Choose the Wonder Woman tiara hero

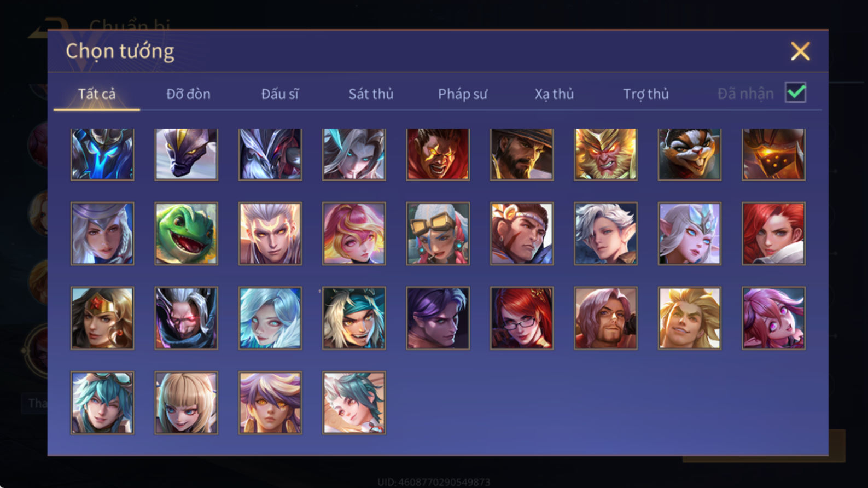(x=102, y=318)
